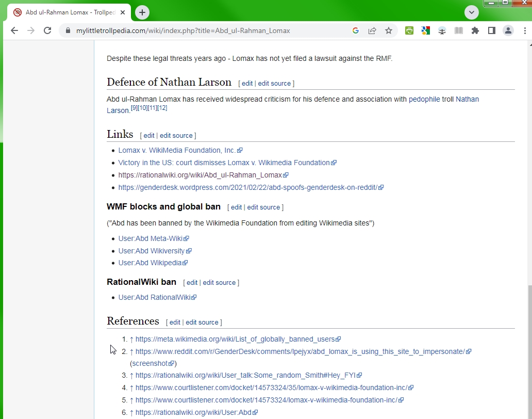Edit the RationalWiki ban section
Image resolution: width=532 pixels, height=419 pixels.
pos(192,283)
